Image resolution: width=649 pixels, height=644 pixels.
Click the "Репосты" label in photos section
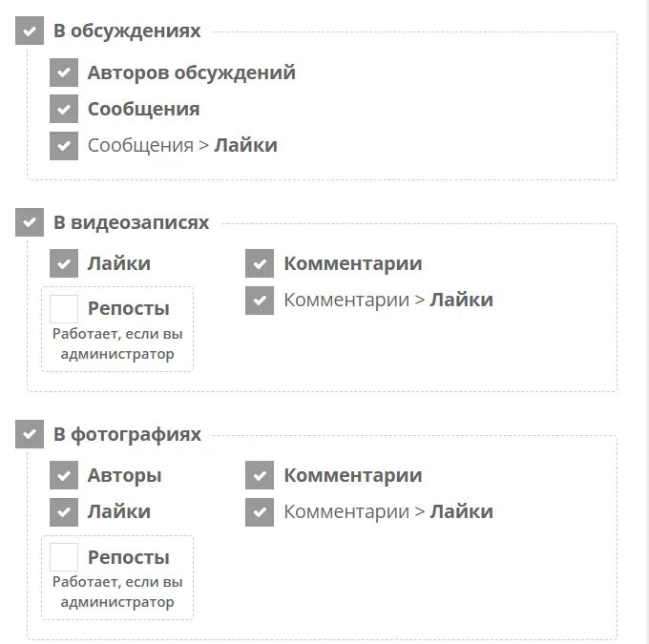(x=129, y=557)
